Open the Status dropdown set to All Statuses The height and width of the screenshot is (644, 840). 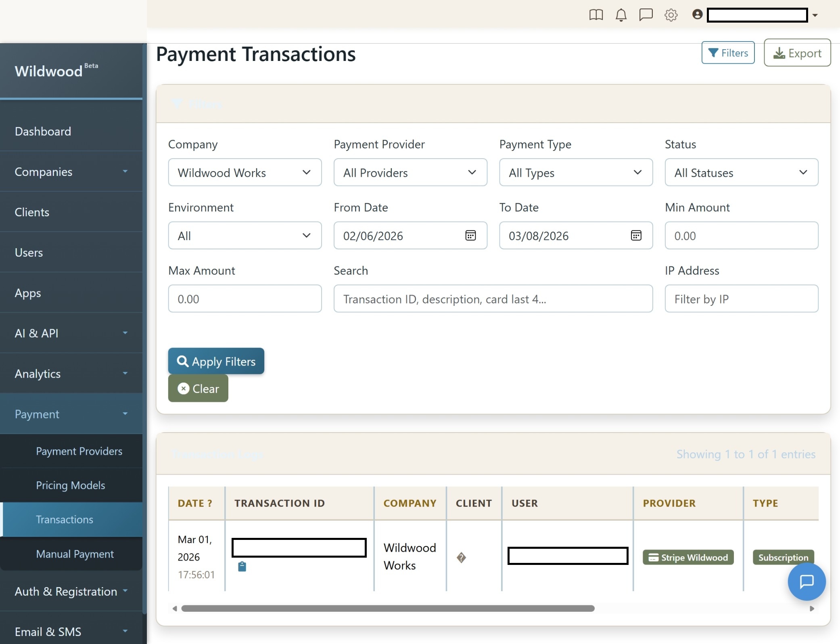tap(741, 172)
